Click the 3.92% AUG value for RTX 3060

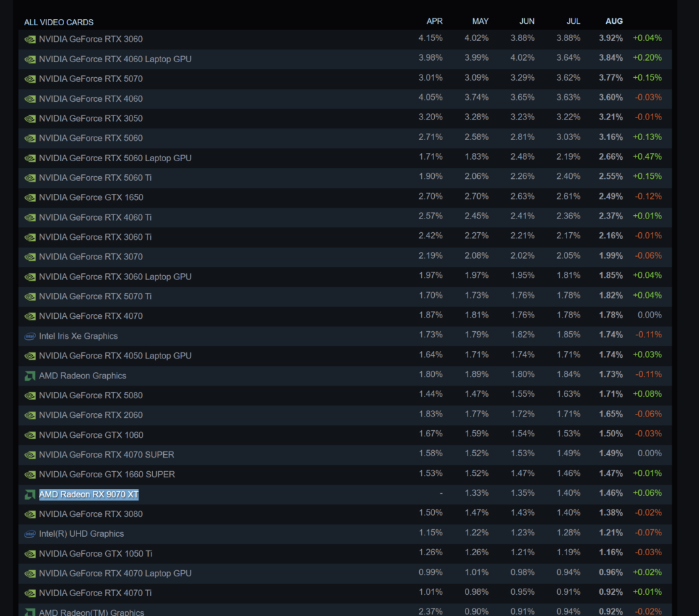tap(611, 38)
